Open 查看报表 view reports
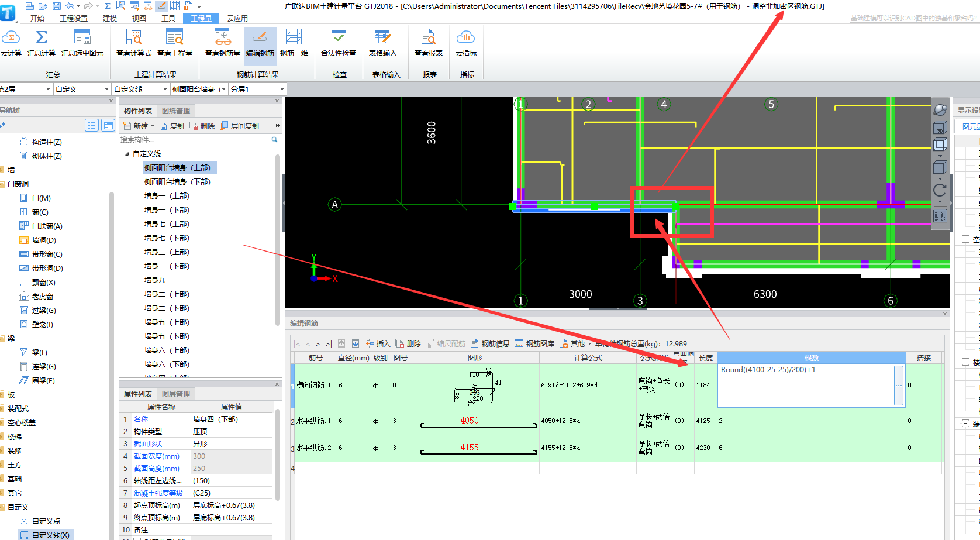Screen dimensions: 980x540 429,43
